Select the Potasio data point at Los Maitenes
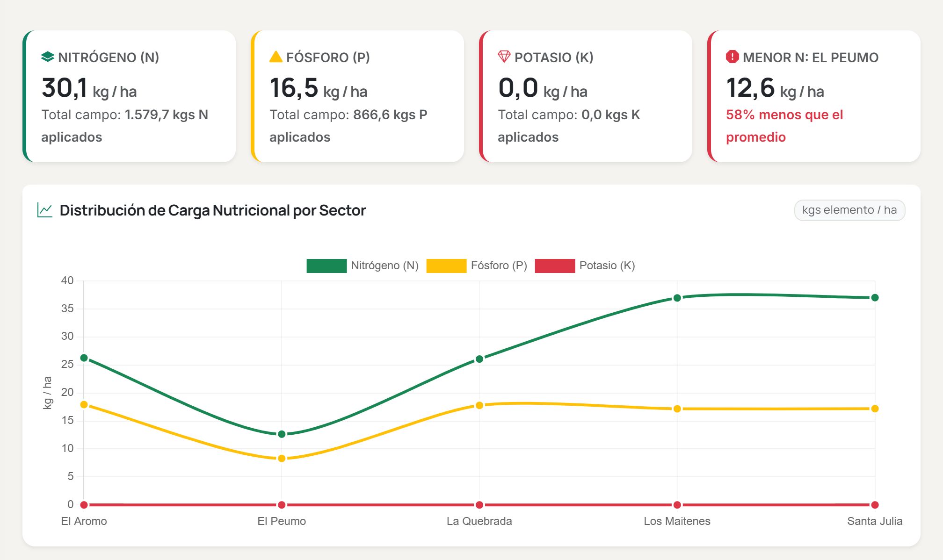 pos(677,505)
